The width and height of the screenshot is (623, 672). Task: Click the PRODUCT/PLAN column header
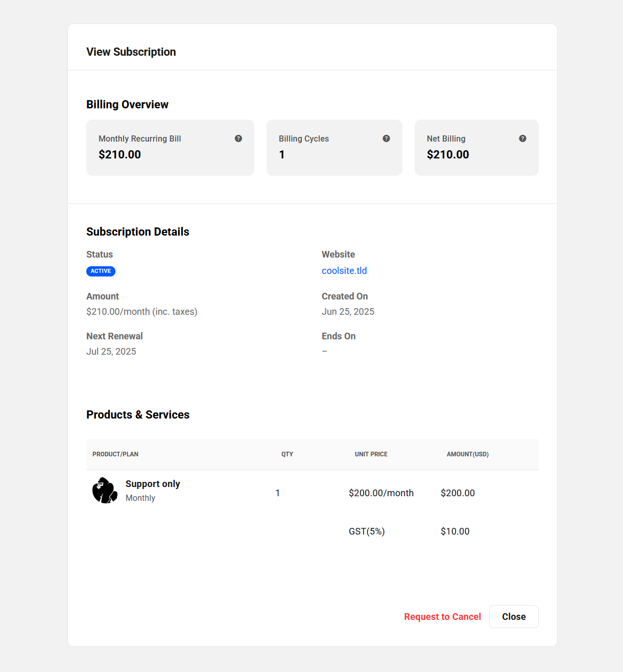coord(115,454)
